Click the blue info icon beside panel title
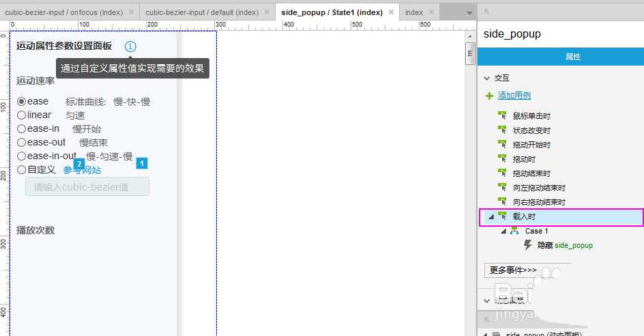Image resolution: width=644 pixels, height=336 pixels. tap(130, 46)
